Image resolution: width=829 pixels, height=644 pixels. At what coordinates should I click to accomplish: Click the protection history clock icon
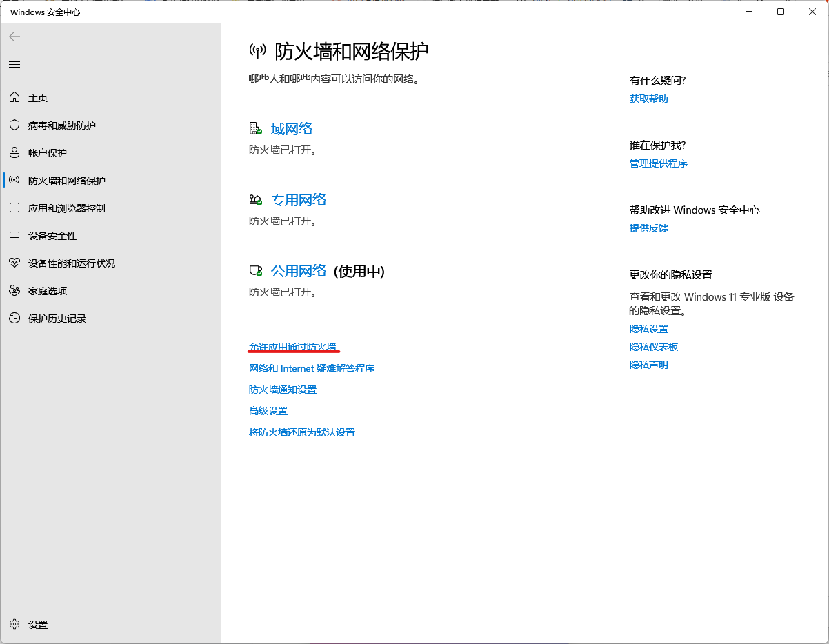point(14,319)
